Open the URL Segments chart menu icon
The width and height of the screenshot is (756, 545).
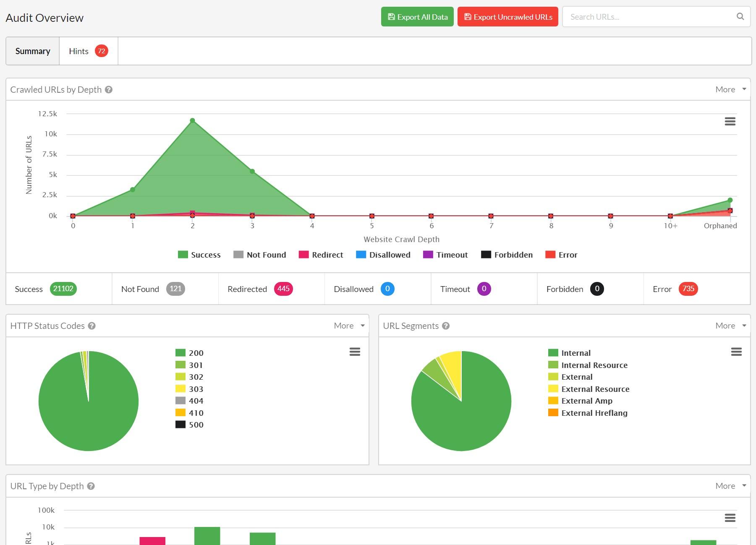[737, 352]
